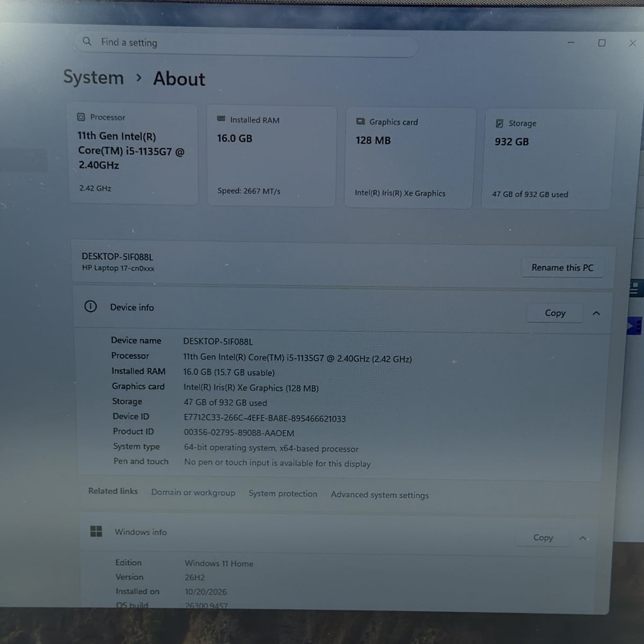Click the Windows 11 Home edition text
Viewport: 644px width, 644px height.
[219, 563]
